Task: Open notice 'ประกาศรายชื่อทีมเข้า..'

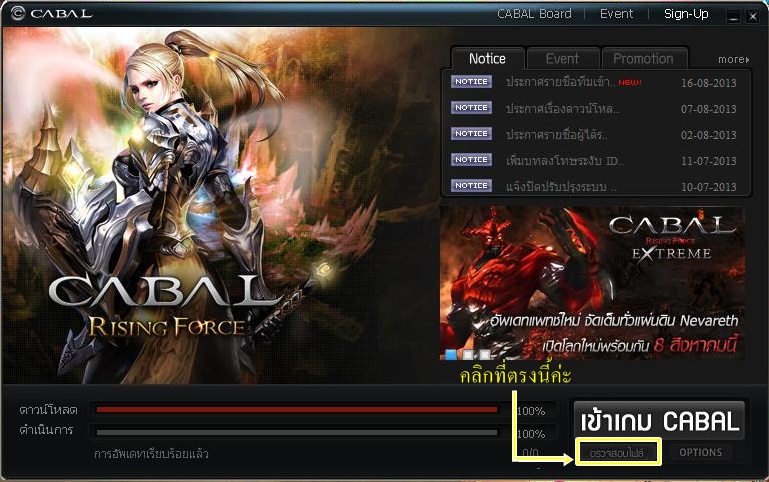Action: click(x=561, y=82)
